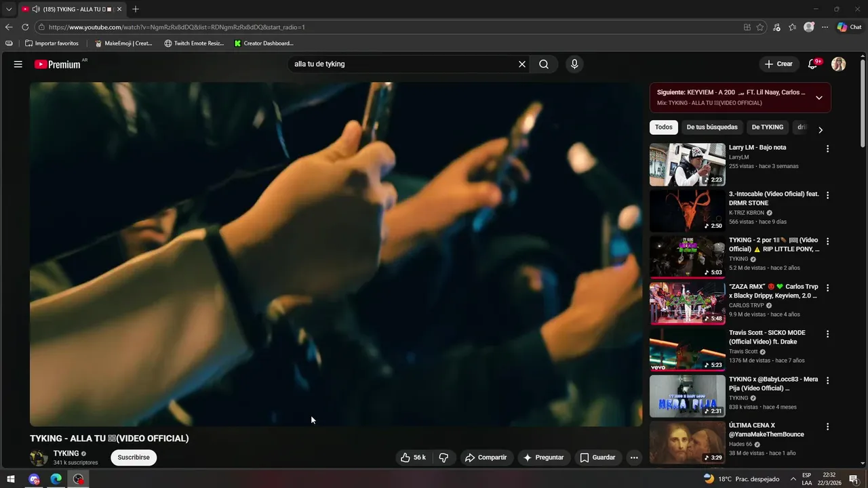Open options for SICKO MODE video
This screenshot has width=868, height=488.
tap(827, 334)
